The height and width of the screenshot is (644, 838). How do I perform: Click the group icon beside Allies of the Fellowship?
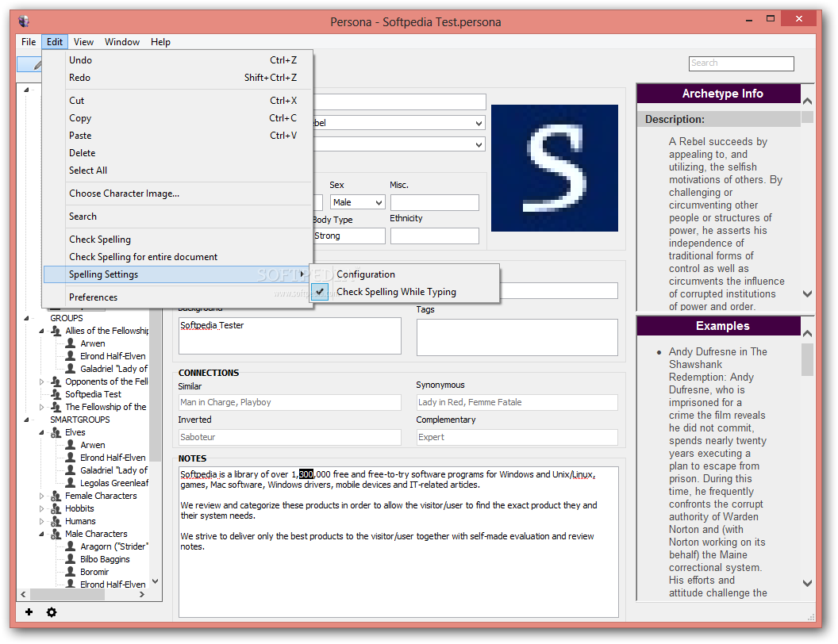[56, 331]
